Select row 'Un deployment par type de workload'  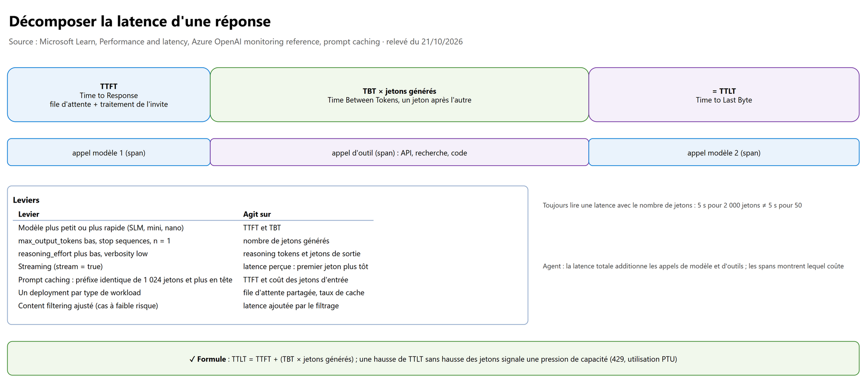pyautogui.click(x=193, y=293)
